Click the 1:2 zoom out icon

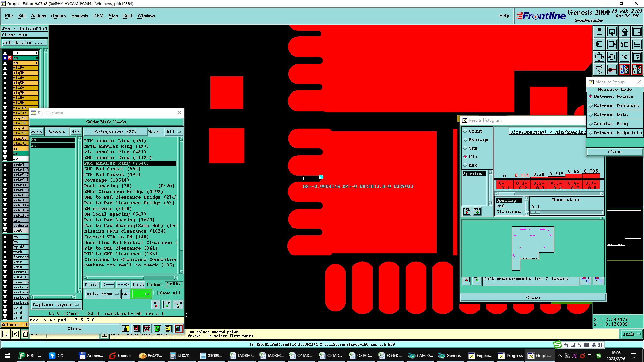[x=624, y=57]
